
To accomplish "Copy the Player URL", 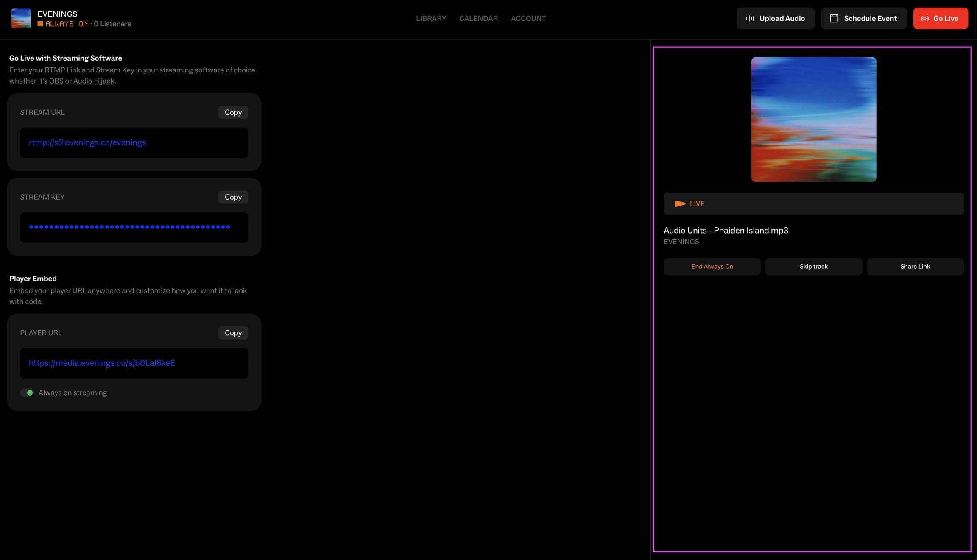I will (x=233, y=333).
